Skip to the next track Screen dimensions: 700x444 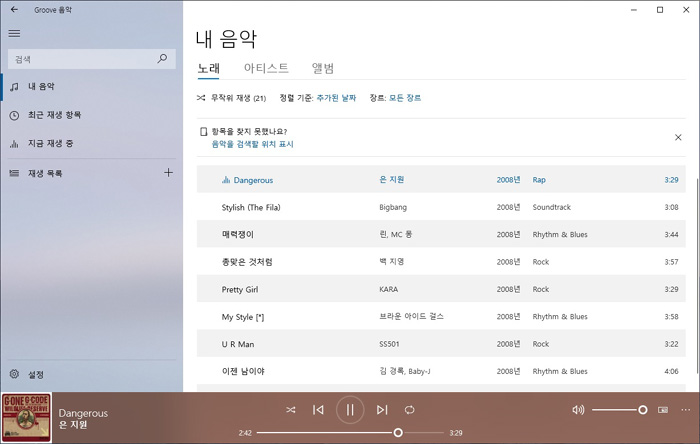point(382,410)
